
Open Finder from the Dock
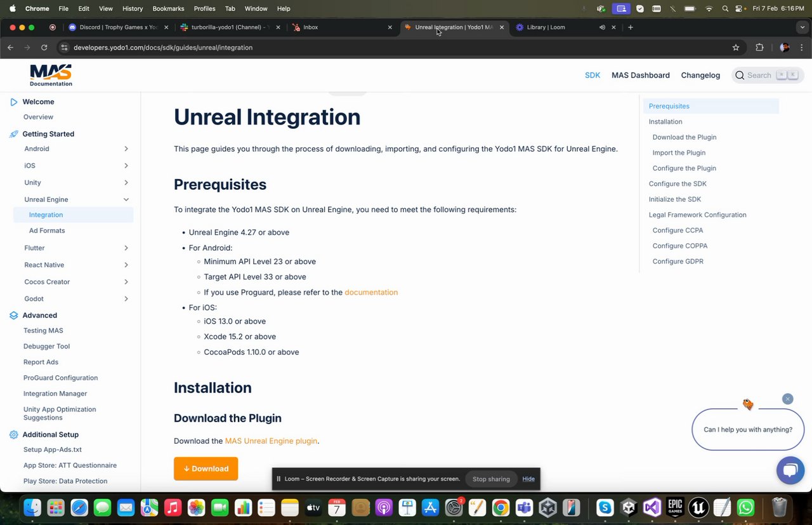32,507
